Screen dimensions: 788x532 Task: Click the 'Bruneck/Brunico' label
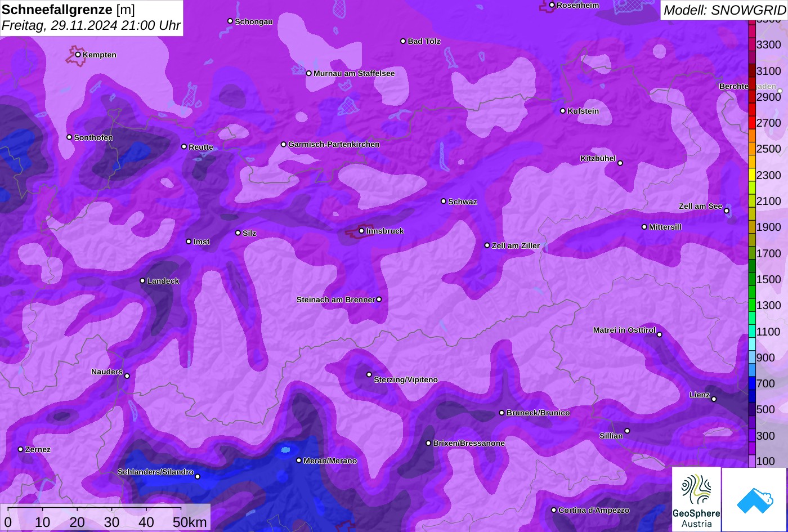tap(538, 413)
